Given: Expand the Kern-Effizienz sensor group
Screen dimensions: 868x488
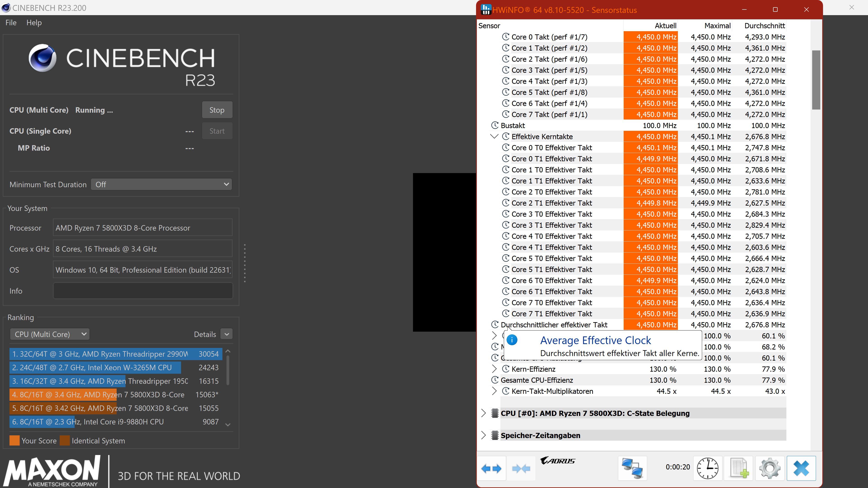Looking at the screenshot, I should (x=494, y=369).
